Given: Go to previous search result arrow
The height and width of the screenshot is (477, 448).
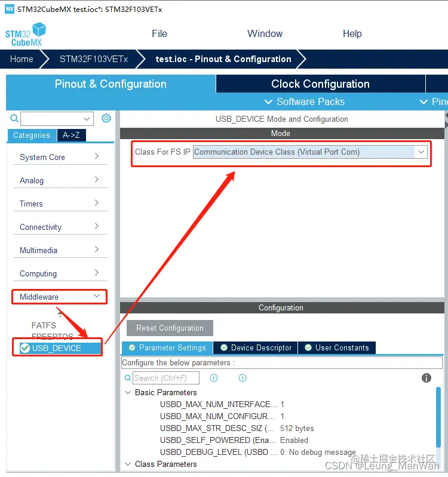Looking at the screenshot, I should click(x=214, y=378).
